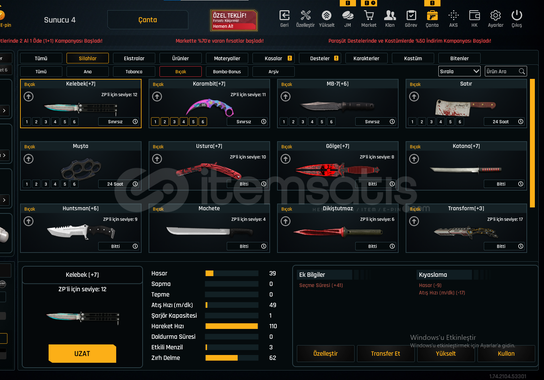
Task: Toggle slot 3 on Kelebek card
Action: [46, 122]
